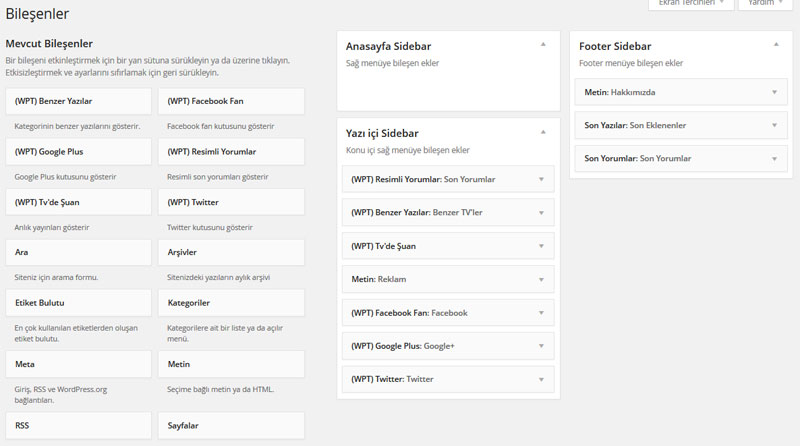Expand (WPT) Google Plus: Google+ arrow
The height and width of the screenshot is (446, 800).
[541, 346]
